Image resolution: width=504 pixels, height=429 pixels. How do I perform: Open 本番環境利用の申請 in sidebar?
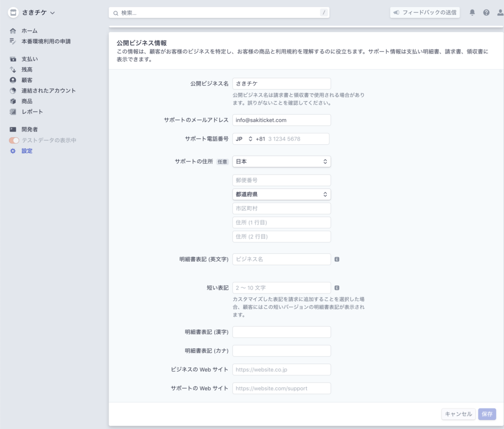pyautogui.click(x=46, y=41)
